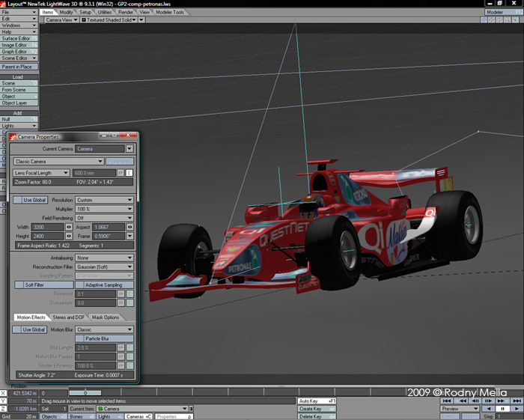Open the Antialiasing dropdown
The height and width of the screenshot is (420, 524).
coord(104,258)
